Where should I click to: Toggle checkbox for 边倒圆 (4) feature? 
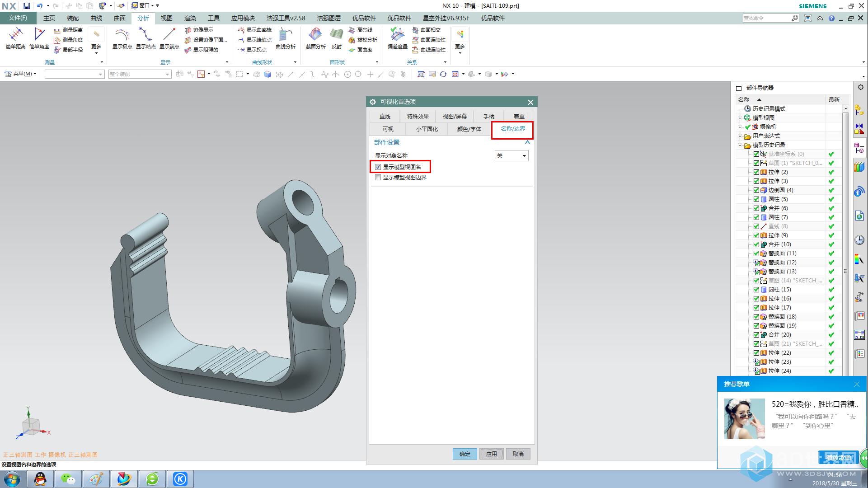click(756, 190)
